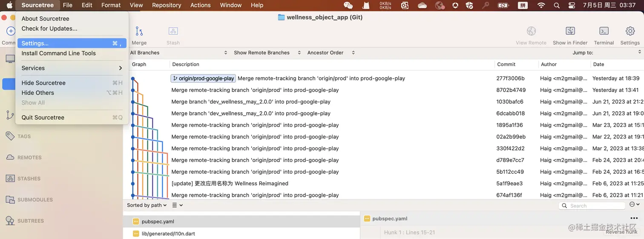Open the Repository menu
This screenshot has width=644, height=239.
coord(167,5)
